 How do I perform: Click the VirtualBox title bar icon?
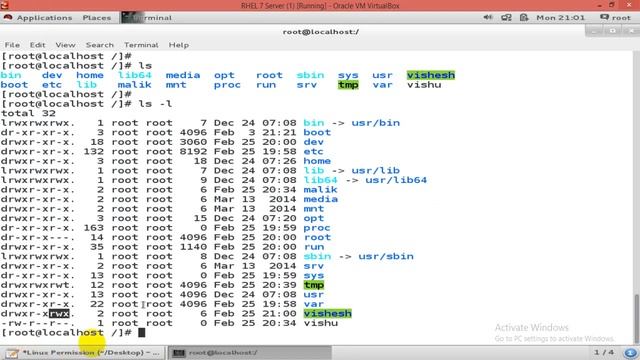point(4,5)
